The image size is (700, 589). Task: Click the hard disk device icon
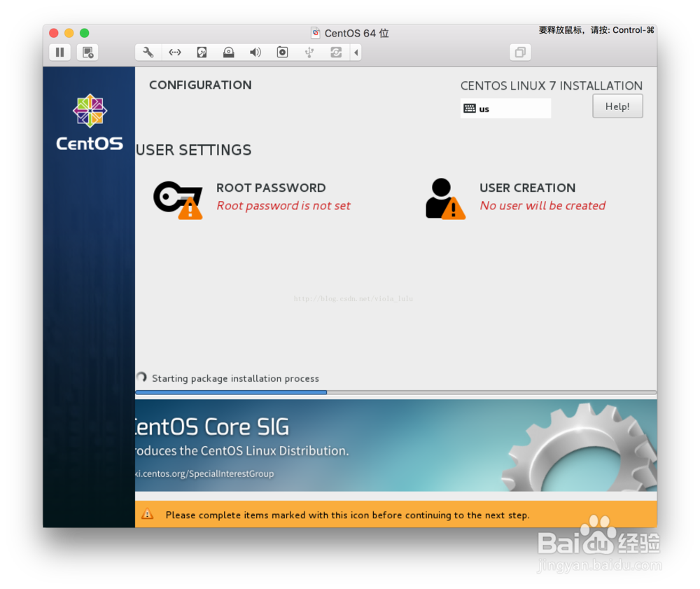[x=202, y=53]
